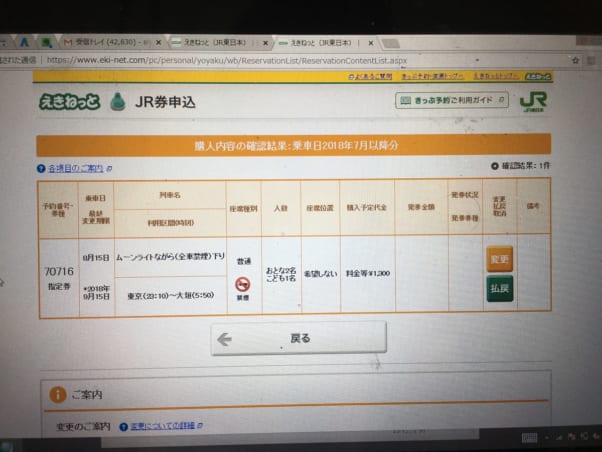
Task: Click the 料金等¥1,200 cell
Action: tap(368, 273)
